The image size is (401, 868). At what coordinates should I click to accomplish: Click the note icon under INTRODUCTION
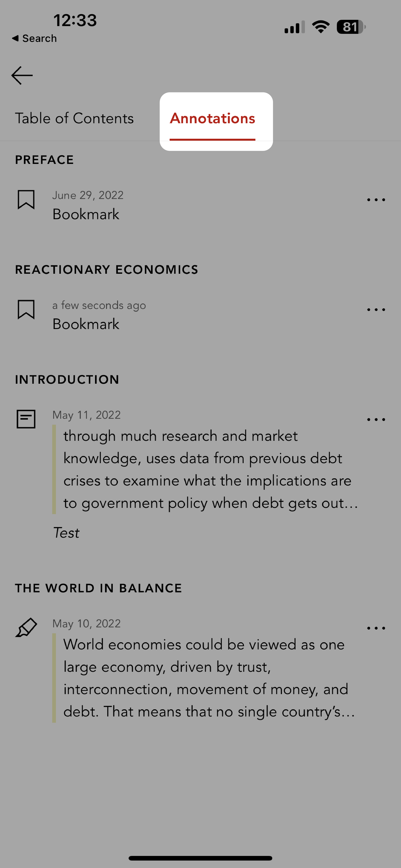pos(26,419)
